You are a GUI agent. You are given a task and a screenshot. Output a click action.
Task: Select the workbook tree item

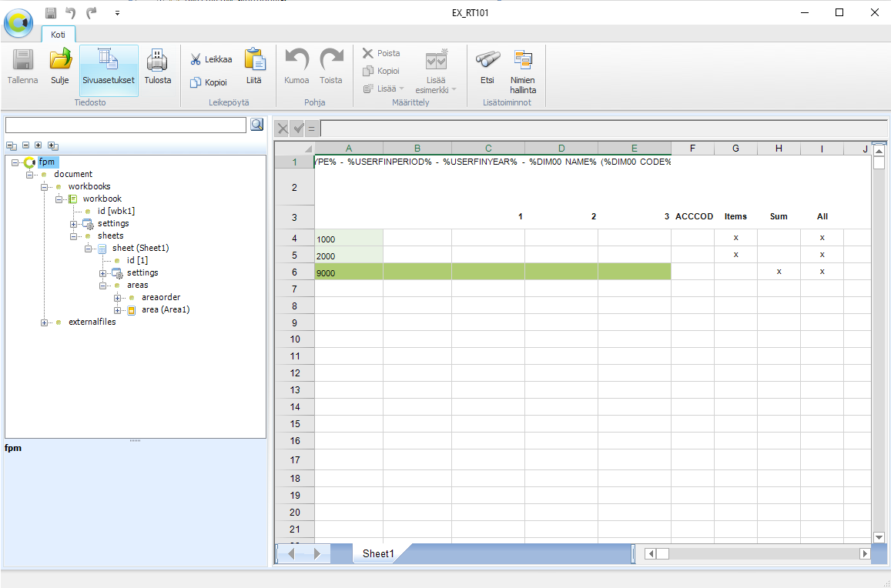(102, 199)
